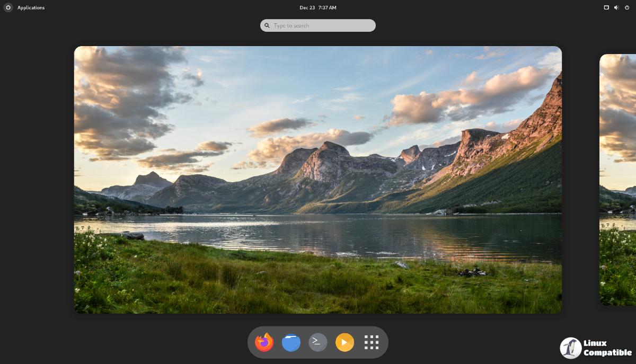Click the Linux Compatible penguin logo

(570, 348)
